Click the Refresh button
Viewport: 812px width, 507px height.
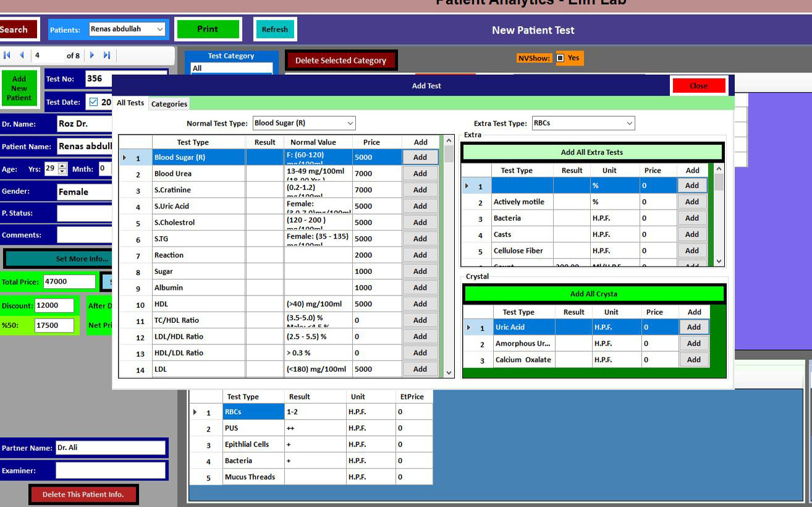coord(274,29)
